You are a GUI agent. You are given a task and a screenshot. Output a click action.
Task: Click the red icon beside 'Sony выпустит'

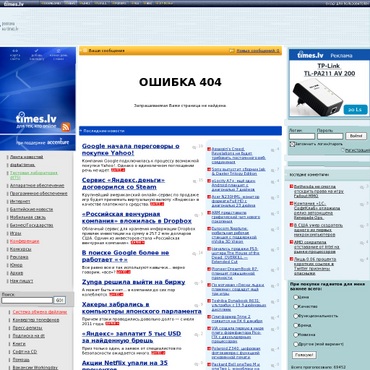[x=209, y=169]
